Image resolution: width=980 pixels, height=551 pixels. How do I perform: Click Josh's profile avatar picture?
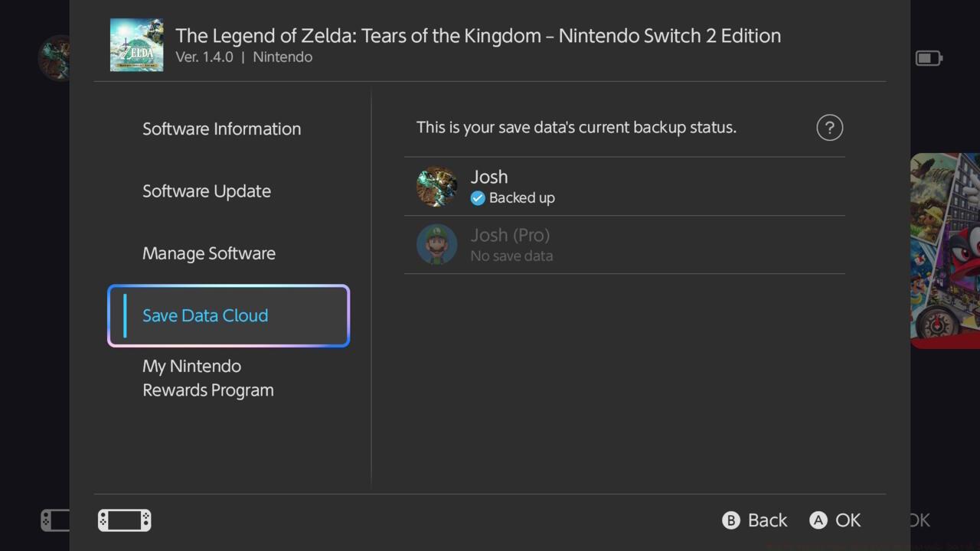(436, 187)
